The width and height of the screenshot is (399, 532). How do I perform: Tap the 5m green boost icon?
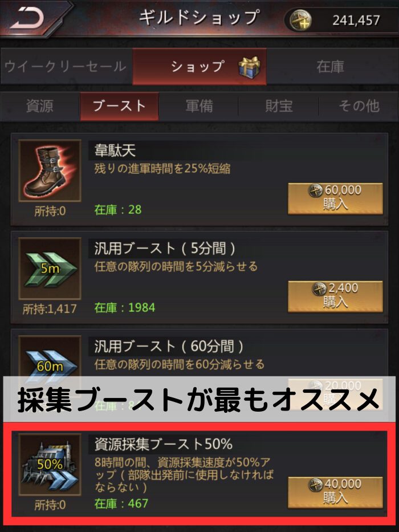click(x=50, y=269)
